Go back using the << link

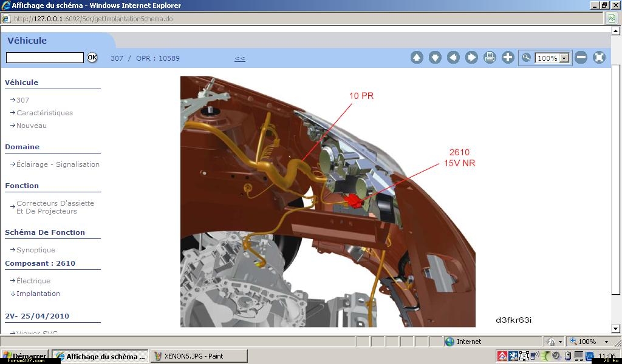[x=240, y=58]
